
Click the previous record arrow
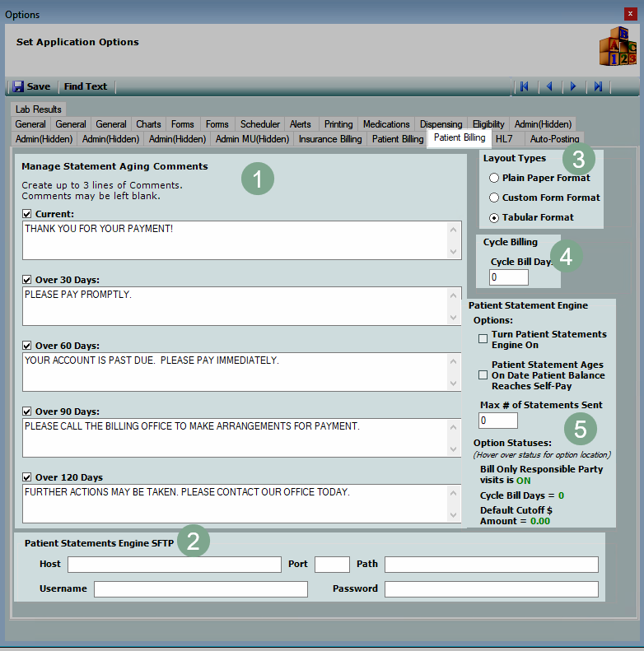pyautogui.click(x=548, y=86)
